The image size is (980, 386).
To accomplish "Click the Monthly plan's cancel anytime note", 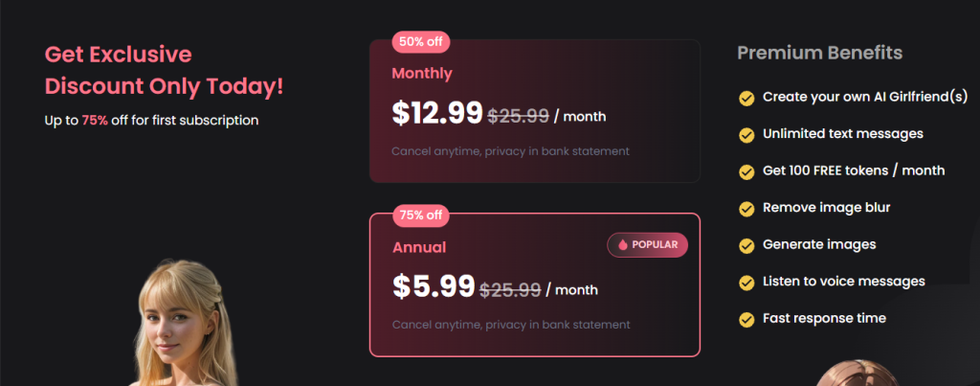I will pyautogui.click(x=510, y=151).
